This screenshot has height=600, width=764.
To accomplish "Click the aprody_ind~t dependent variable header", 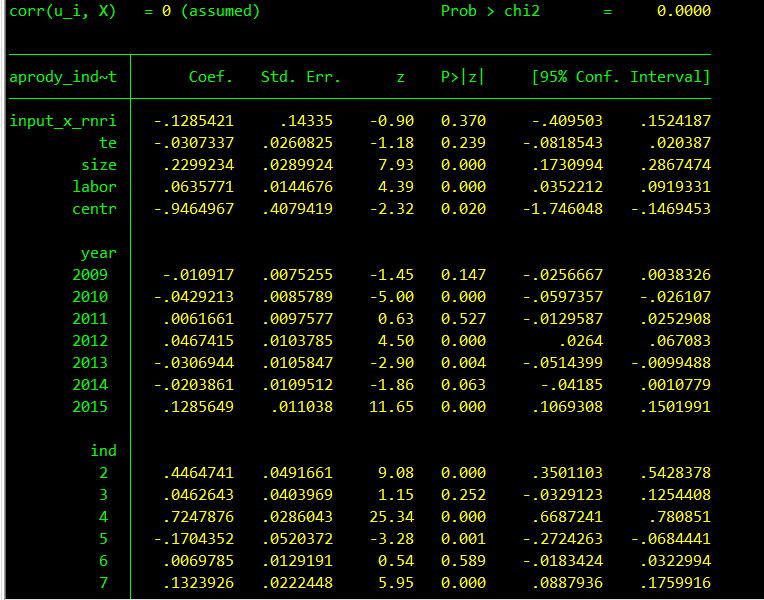I will click(63, 77).
